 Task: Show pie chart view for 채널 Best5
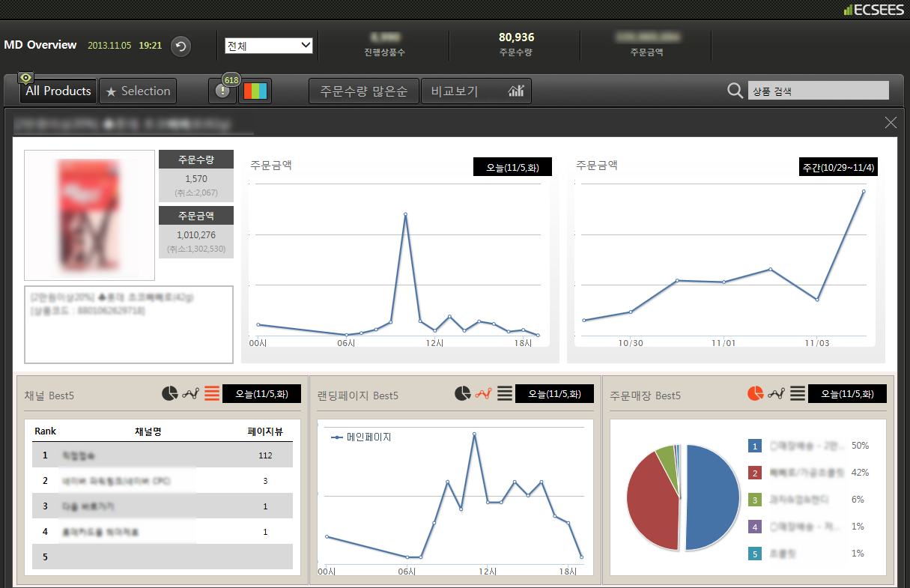pos(170,393)
